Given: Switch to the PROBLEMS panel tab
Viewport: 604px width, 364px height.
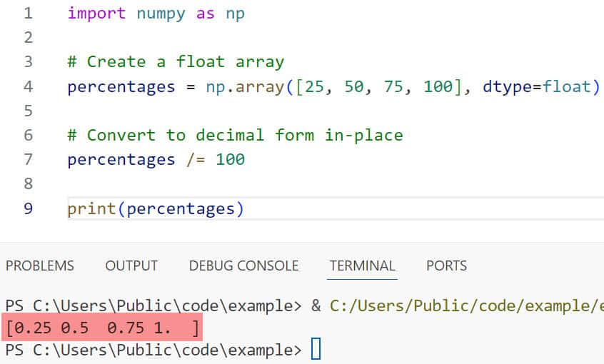Looking at the screenshot, I should point(40,266).
